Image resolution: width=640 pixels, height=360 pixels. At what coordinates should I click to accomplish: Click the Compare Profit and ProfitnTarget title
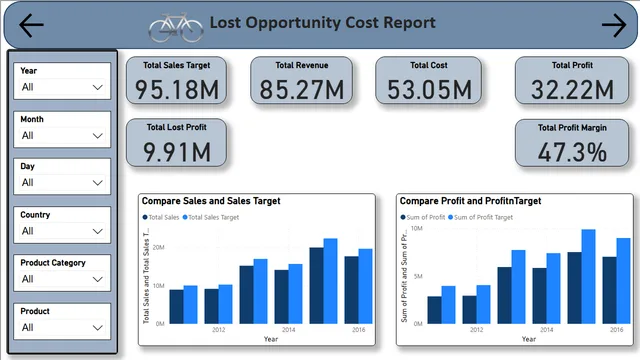click(470, 201)
